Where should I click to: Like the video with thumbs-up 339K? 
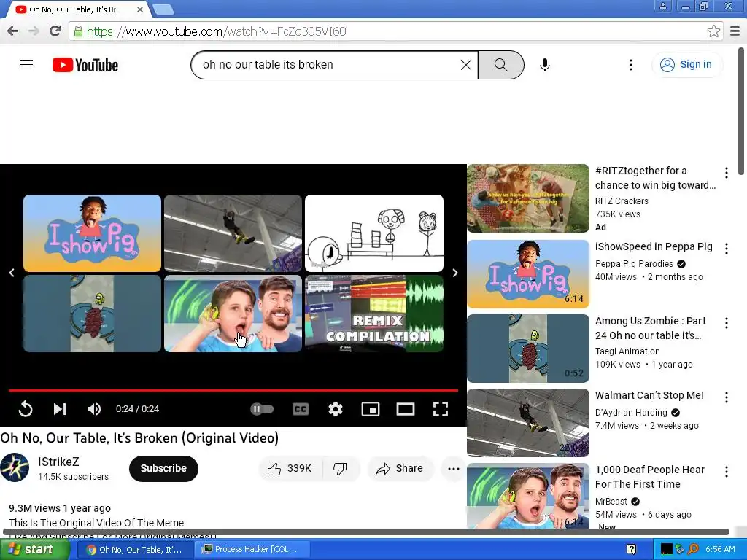click(290, 469)
